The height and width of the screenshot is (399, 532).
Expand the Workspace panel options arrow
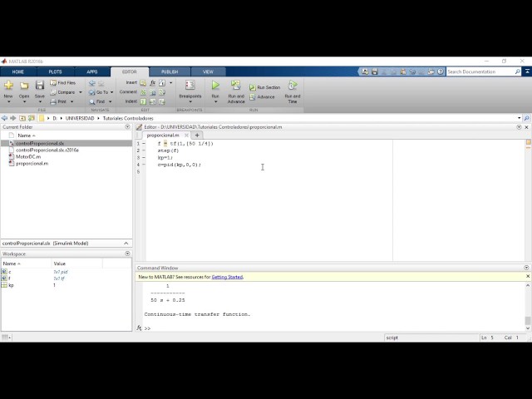coord(127,254)
